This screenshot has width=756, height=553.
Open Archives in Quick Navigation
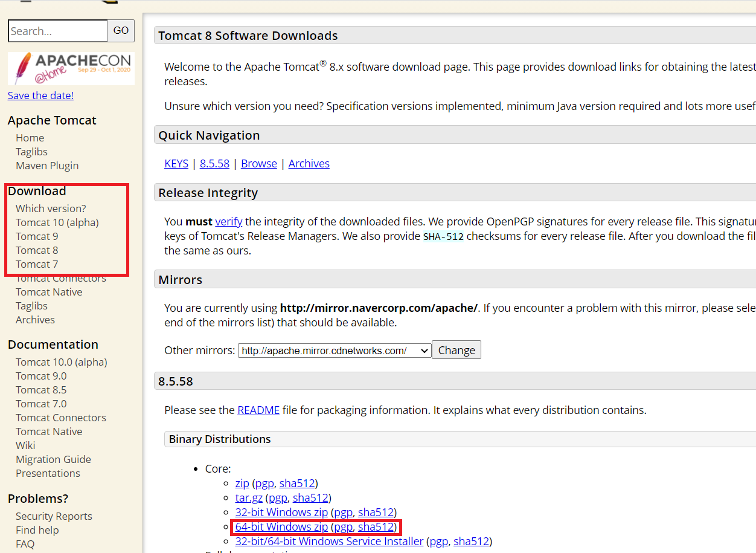point(309,164)
